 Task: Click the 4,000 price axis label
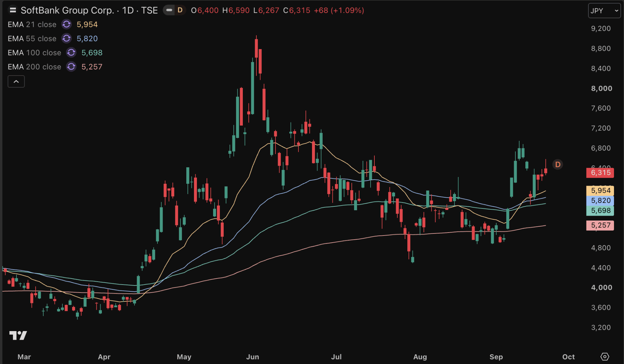click(x=601, y=287)
